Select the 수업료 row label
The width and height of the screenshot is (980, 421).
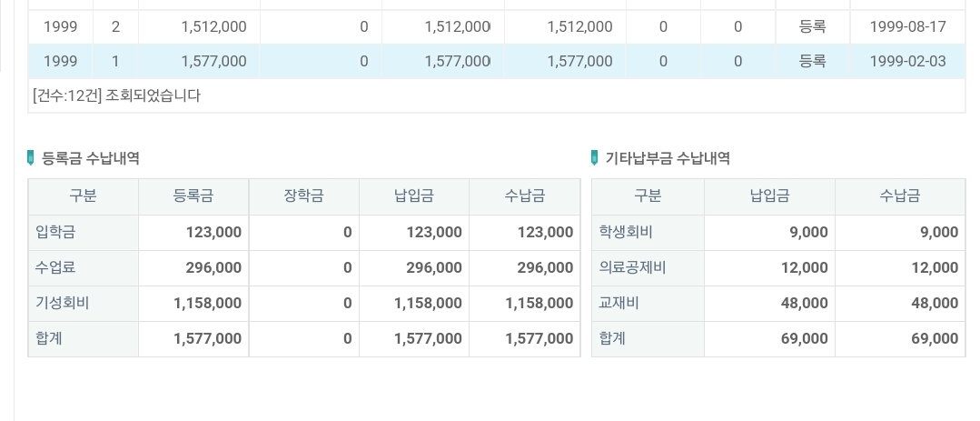55,267
